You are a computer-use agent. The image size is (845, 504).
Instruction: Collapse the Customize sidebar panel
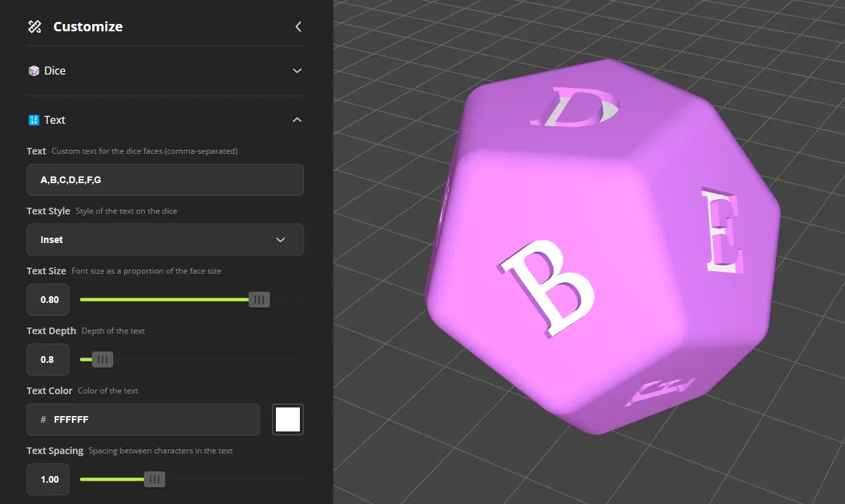[298, 27]
